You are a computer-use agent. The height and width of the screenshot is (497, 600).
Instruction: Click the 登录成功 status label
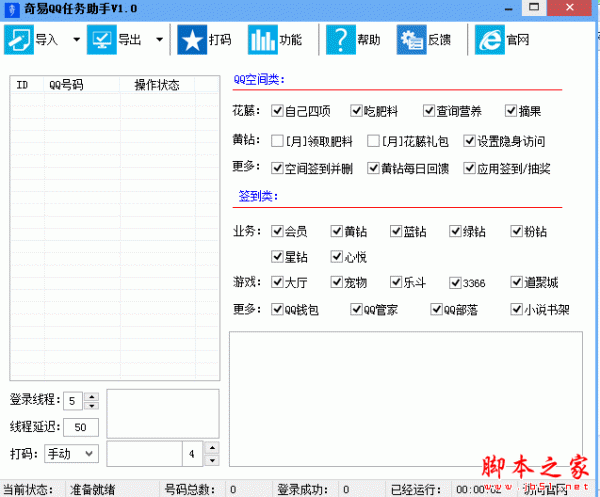(302, 489)
